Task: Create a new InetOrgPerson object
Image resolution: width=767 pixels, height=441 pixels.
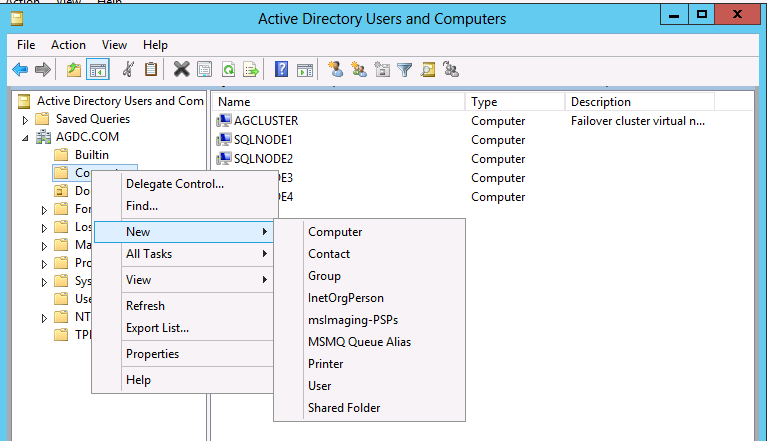Action: click(x=369, y=298)
